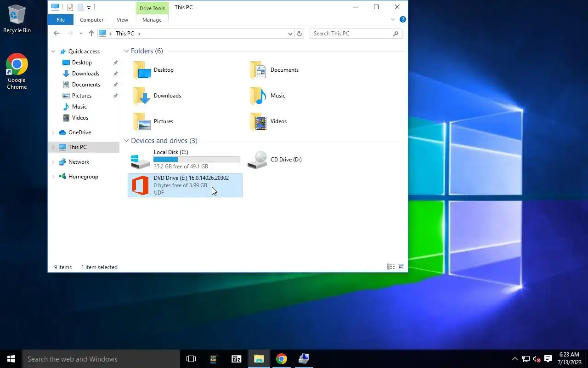Screen dimensions: 588x368
Task: Select Network in navigation pane
Action: click(79, 162)
